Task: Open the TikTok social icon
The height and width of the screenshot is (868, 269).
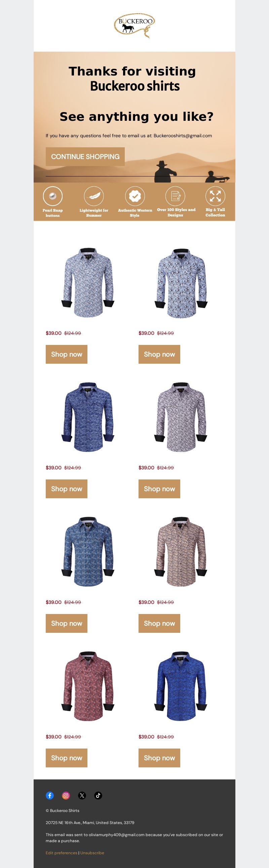Action: click(98, 795)
